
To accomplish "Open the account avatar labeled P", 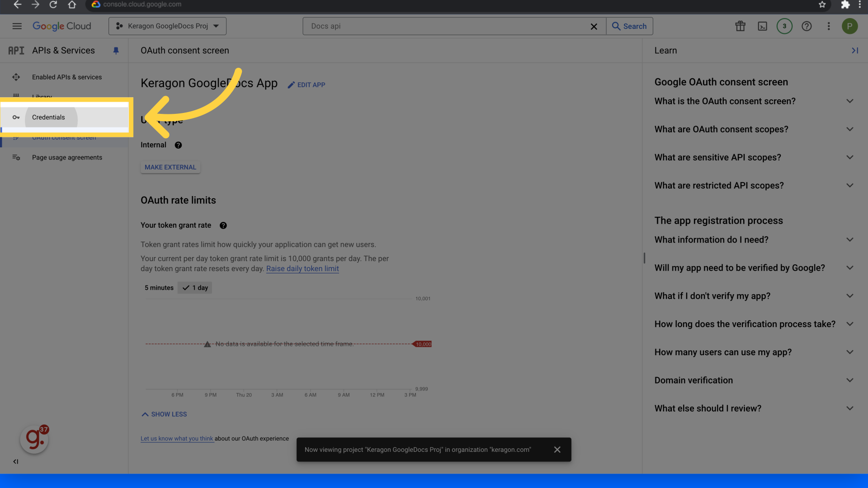I will pyautogui.click(x=849, y=26).
